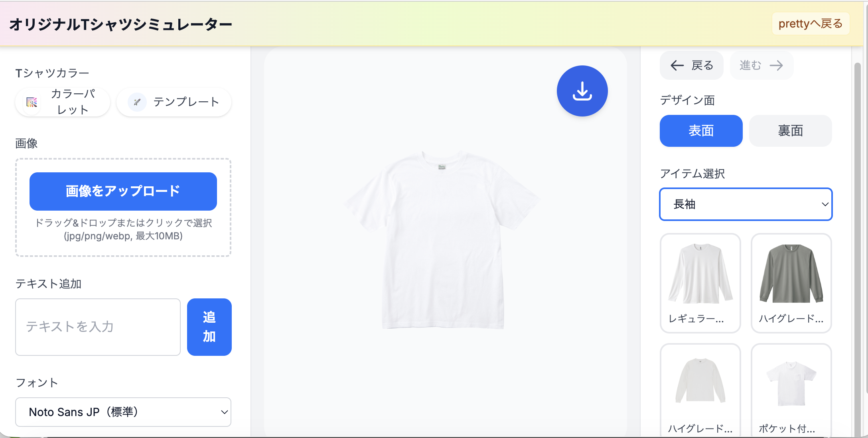Open the カラーパレット color option
The image size is (868, 438).
point(63,102)
